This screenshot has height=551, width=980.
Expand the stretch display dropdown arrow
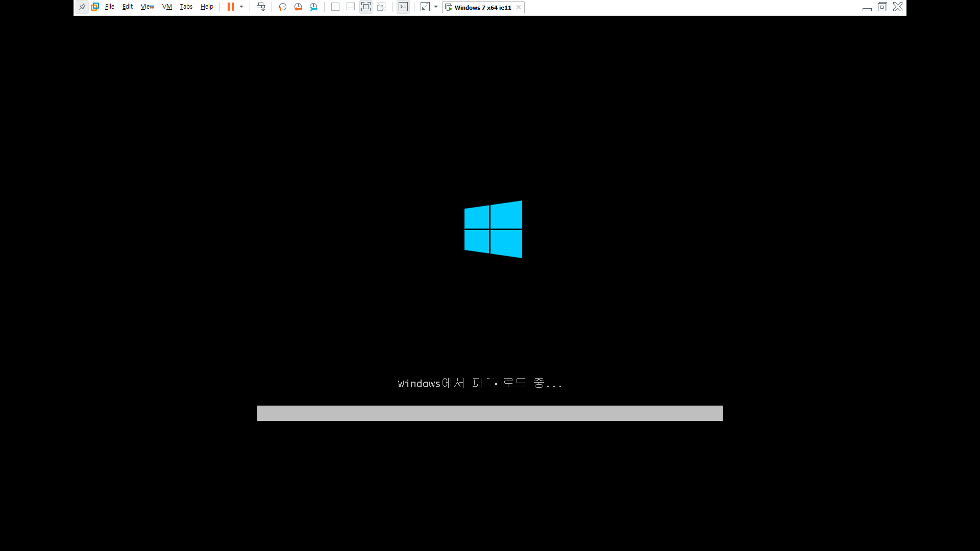tap(436, 7)
